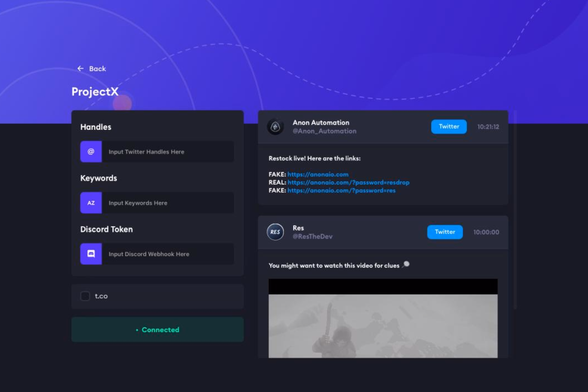Screen dimensions: 588x392
Task: Click the magnifying glass emoji in the tweet
Action: 406,264
